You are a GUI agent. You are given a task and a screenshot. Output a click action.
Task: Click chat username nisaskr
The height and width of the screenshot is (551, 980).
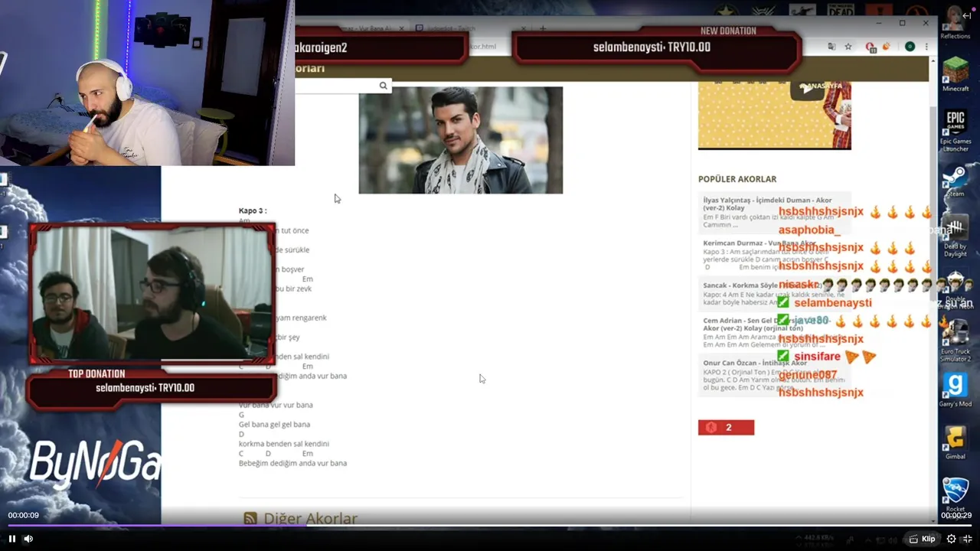[799, 285]
